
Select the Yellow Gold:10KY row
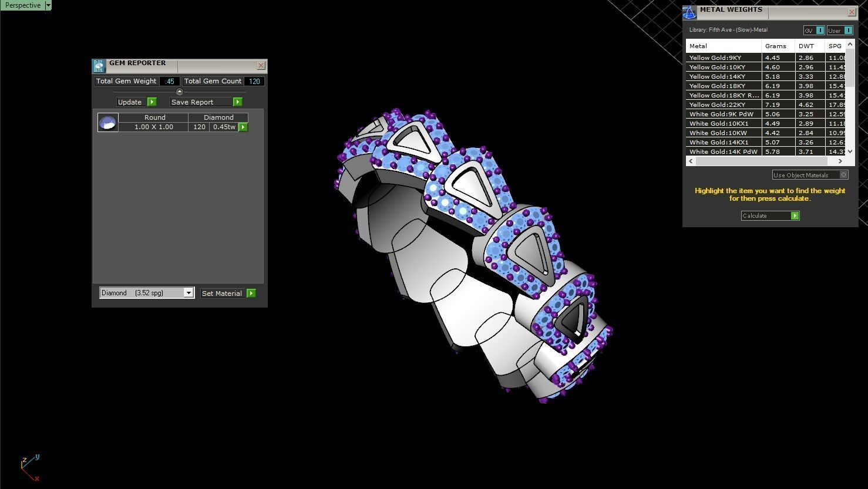[x=766, y=67]
